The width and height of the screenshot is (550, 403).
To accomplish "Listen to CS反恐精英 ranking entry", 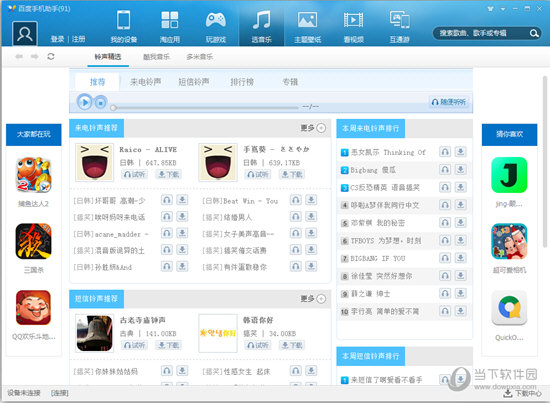I will tap(445, 187).
